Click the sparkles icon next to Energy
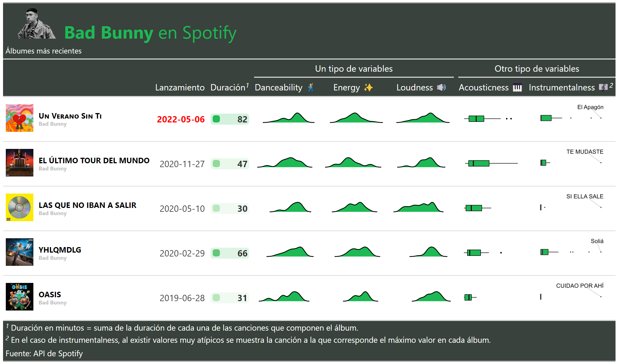 pyautogui.click(x=368, y=87)
